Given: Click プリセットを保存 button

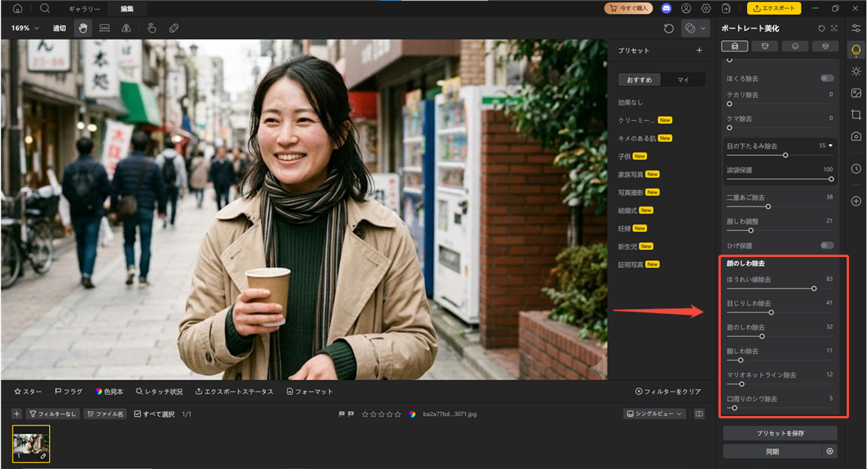Looking at the screenshot, I should tap(780, 433).
